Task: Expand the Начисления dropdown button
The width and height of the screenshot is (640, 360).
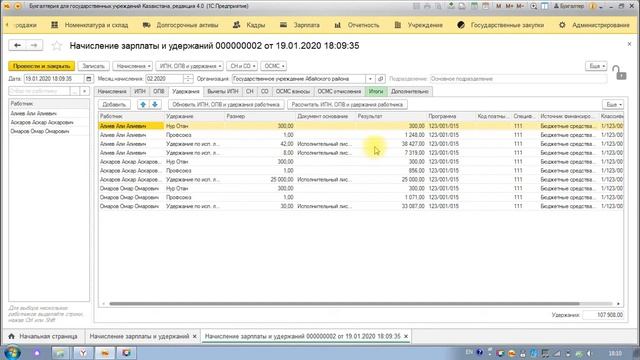Action: 133,66
